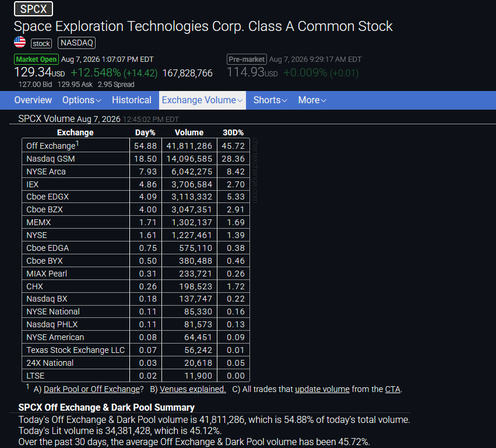Expand the Exchange Volume dropdown

202,100
